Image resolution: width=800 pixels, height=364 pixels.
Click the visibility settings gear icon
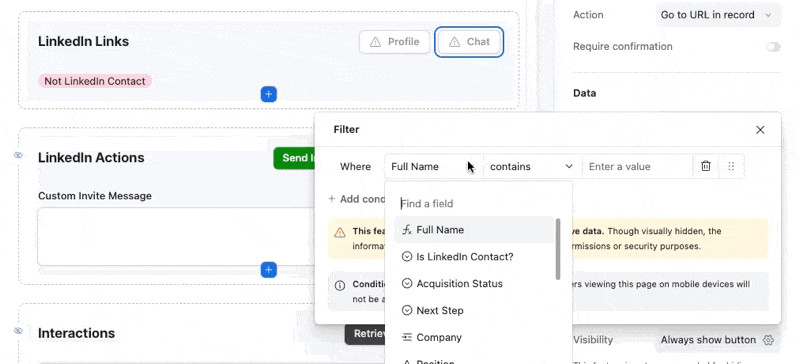[768, 340]
